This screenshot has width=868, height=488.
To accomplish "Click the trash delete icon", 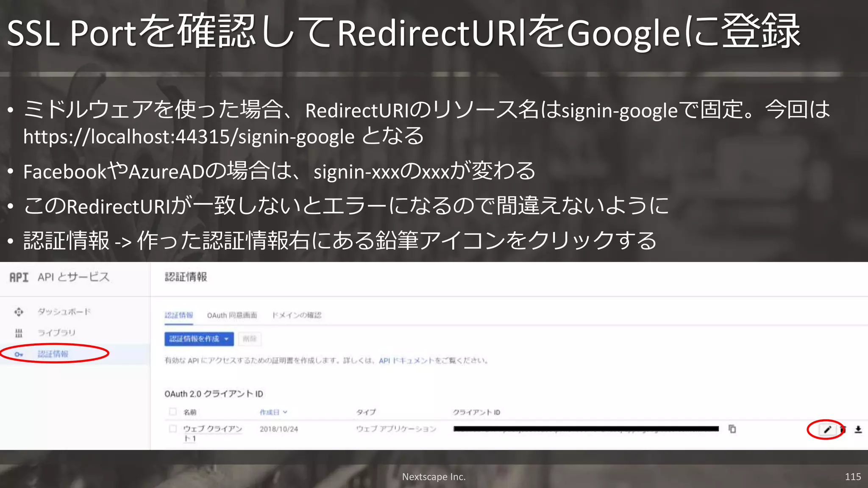I will tap(843, 430).
